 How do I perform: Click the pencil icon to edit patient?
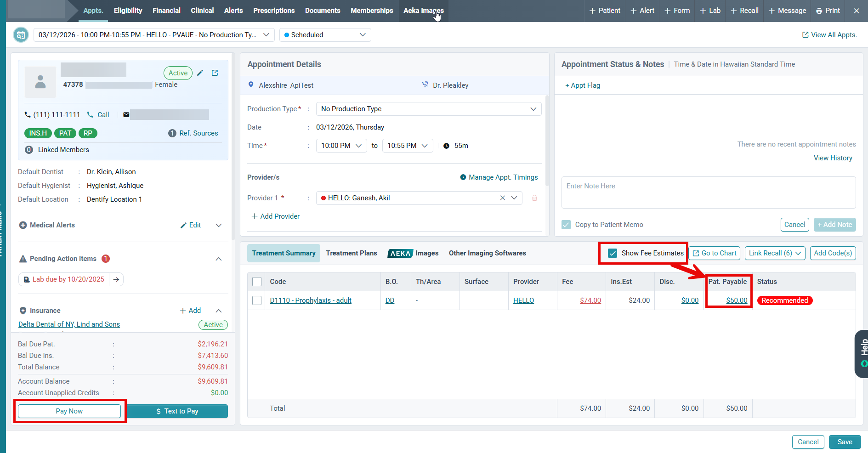200,73
